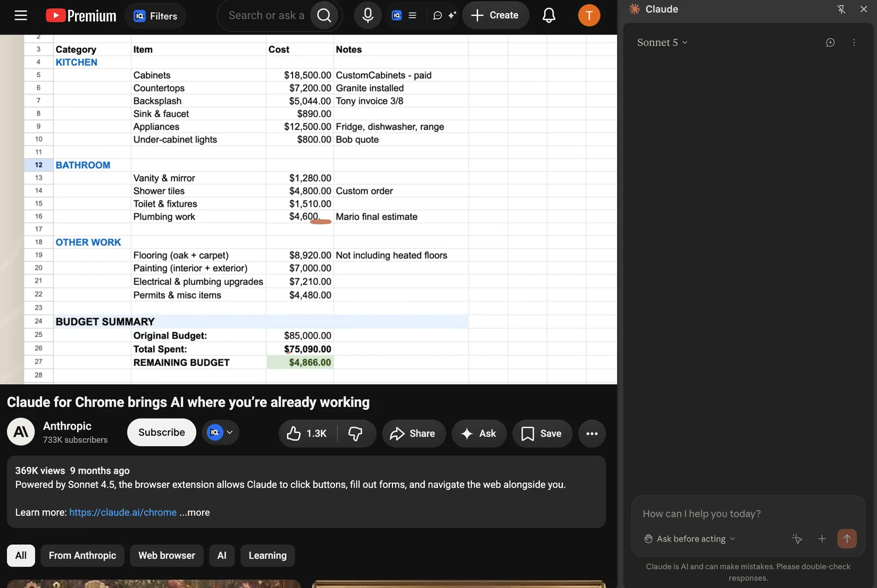
Task: Start a new chat in the Claude panel
Action: coord(830,42)
